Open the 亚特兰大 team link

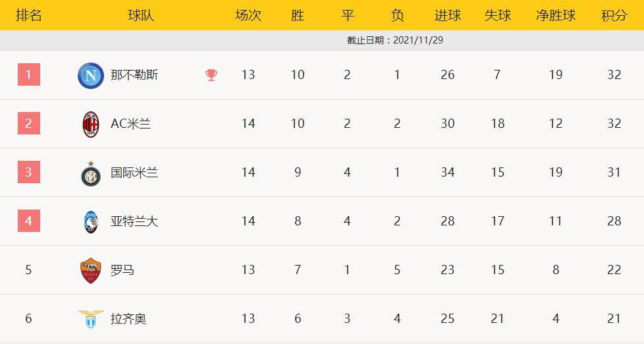click(134, 221)
